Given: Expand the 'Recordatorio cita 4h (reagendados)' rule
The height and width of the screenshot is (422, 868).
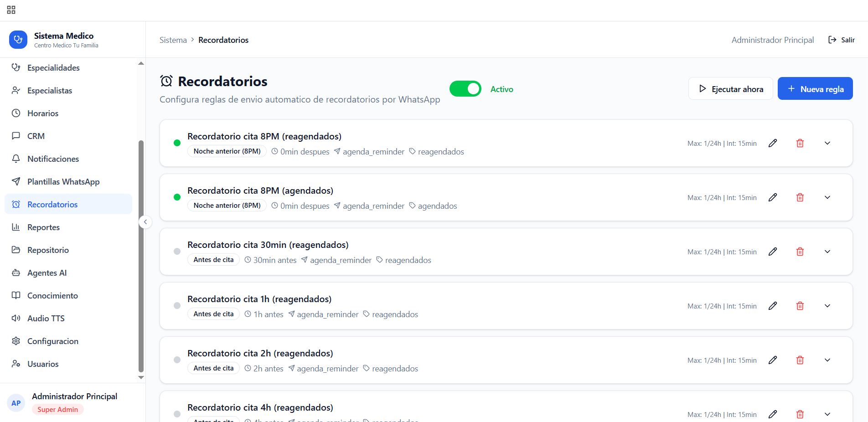Looking at the screenshot, I should tap(827, 414).
